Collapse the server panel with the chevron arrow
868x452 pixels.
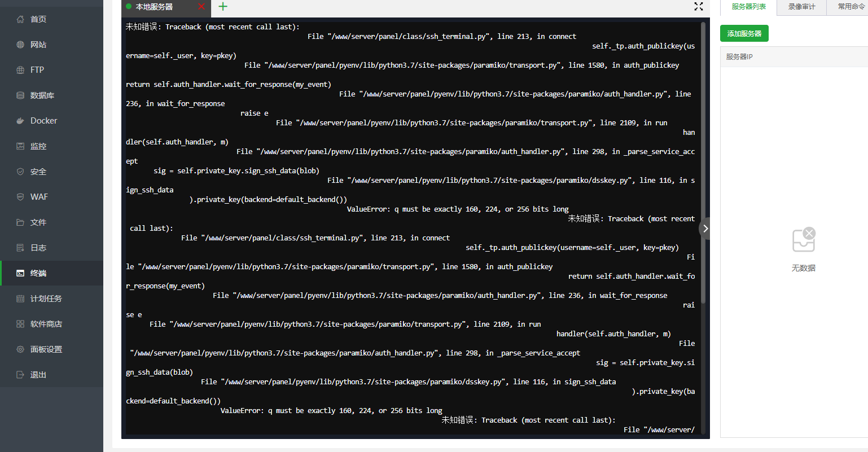[705, 228]
